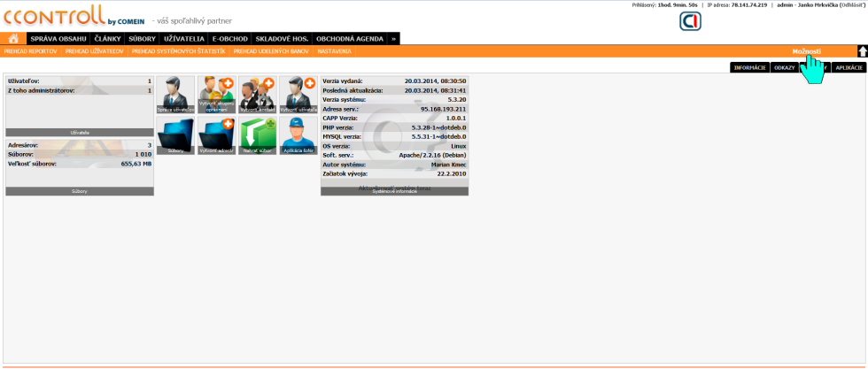Viewport: 868px width, 369px height.
Task: Switch to the Informácie tab
Action: pyautogui.click(x=749, y=67)
